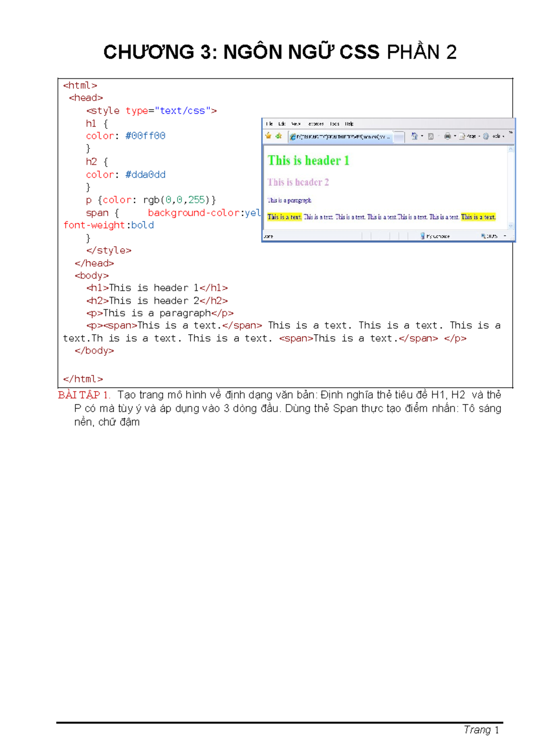Click 'This is a paragraph' in browser
Image resolution: width=535 pixels, height=756 pixels.
tap(289, 201)
